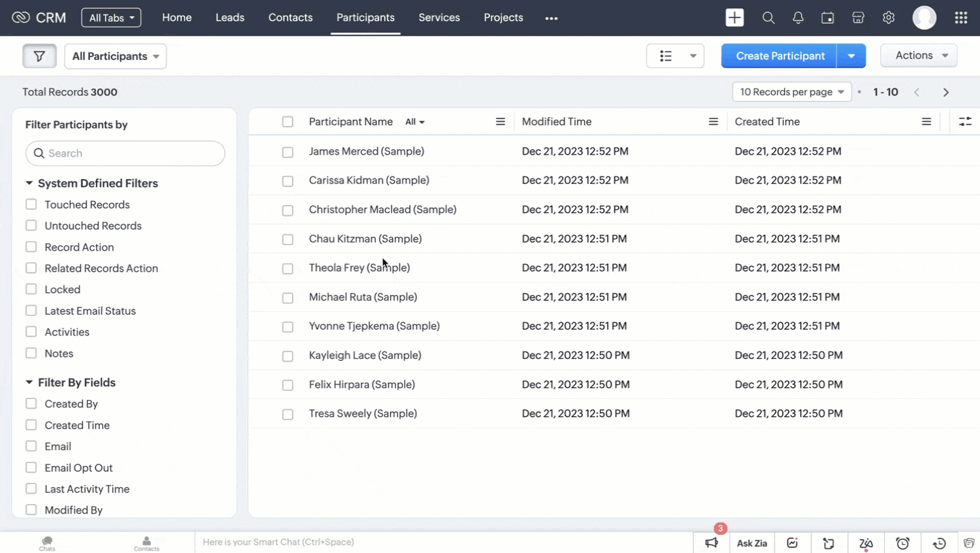
Task: Open the quick create plus icon
Action: click(x=734, y=18)
